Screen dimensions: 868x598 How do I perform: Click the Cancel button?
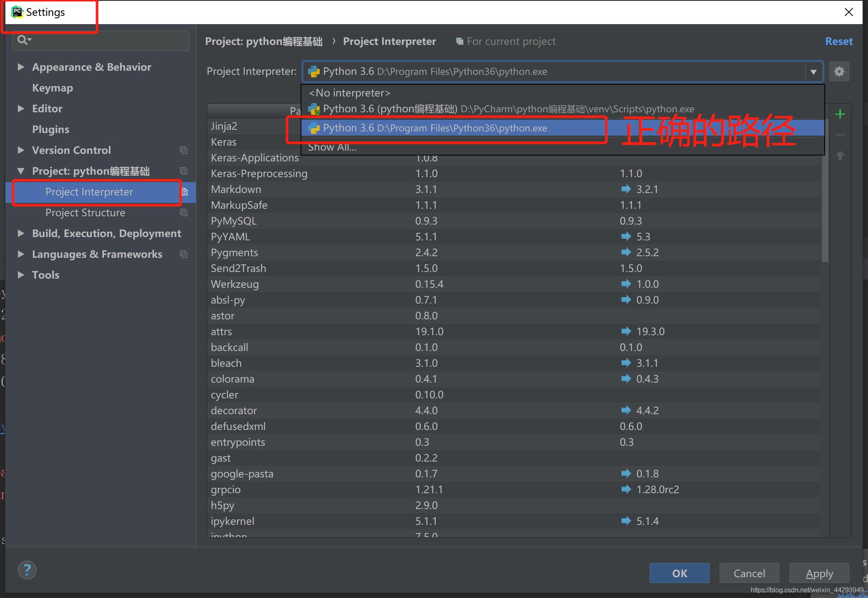[x=749, y=573]
